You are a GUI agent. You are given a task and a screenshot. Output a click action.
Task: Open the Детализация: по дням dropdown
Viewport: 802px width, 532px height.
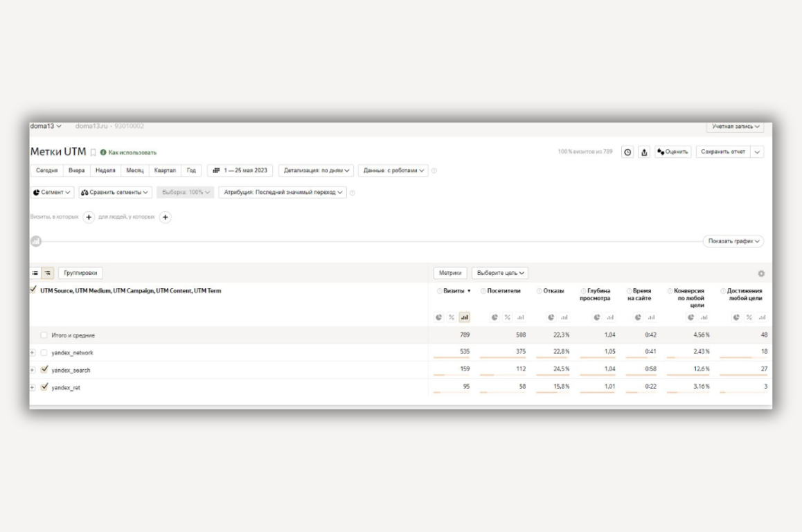coord(316,170)
